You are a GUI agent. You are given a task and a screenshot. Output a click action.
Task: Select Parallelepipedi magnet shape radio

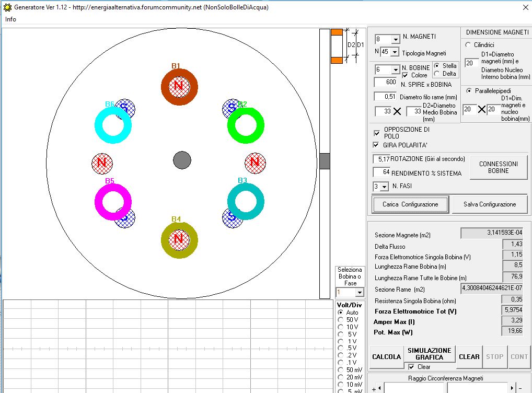[x=469, y=90]
